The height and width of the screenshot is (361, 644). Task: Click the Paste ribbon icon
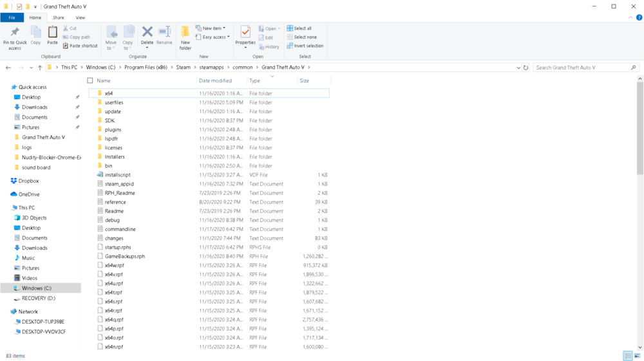[53, 35]
